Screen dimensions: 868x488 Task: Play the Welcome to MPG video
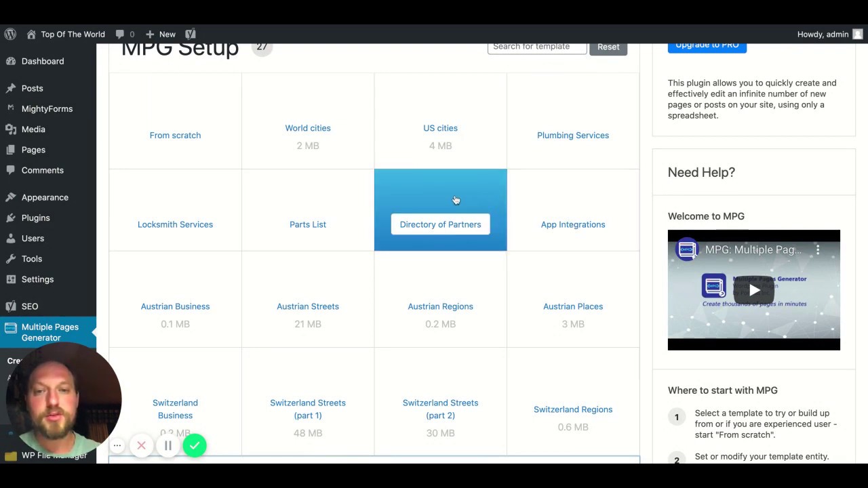754,290
